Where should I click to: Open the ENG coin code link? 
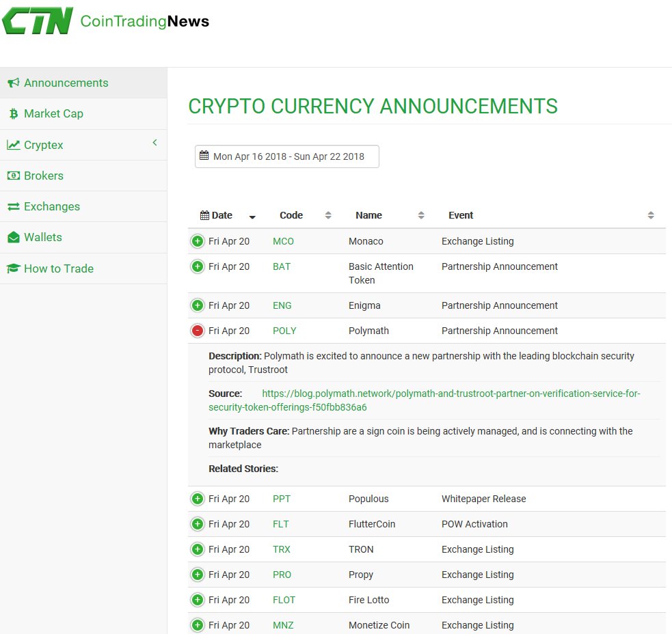[282, 305]
